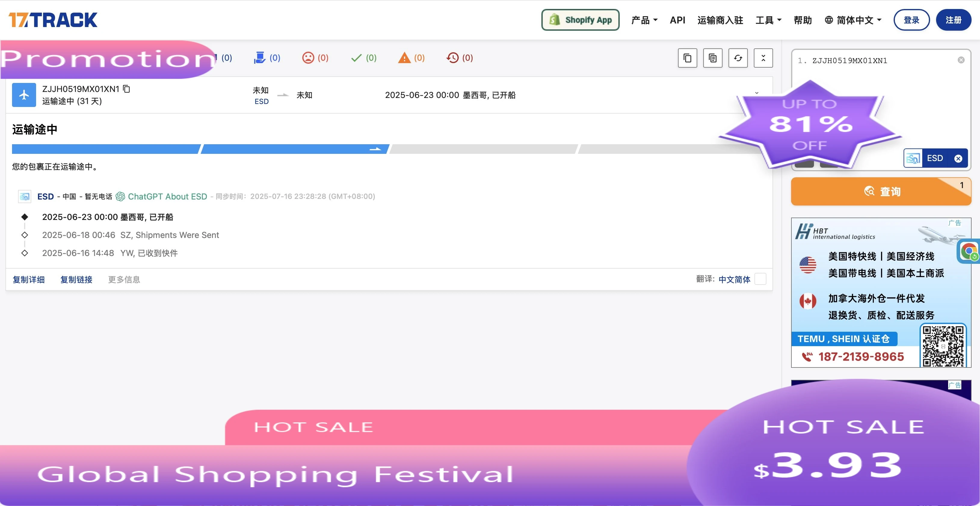Copy tracking number ZJJH0519MX01XN1 icon

click(127, 89)
